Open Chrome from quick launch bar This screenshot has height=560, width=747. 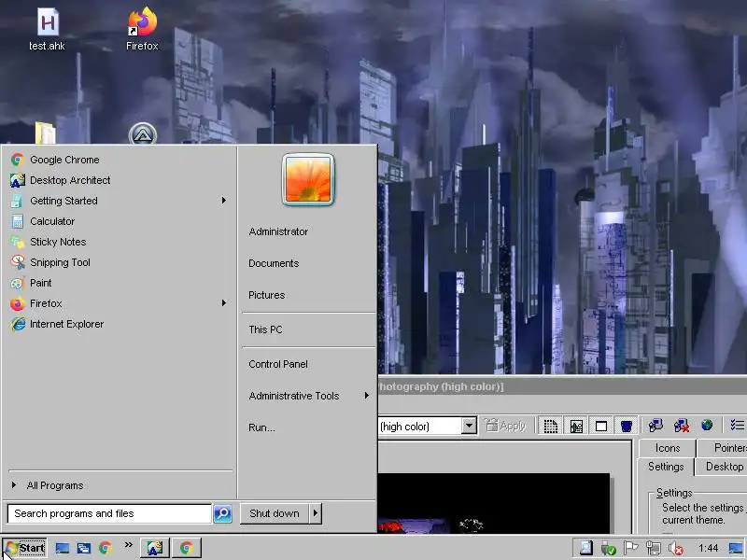coord(106,548)
